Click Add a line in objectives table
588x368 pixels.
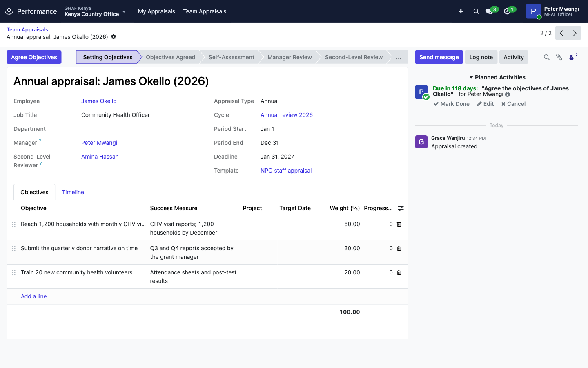point(33,296)
